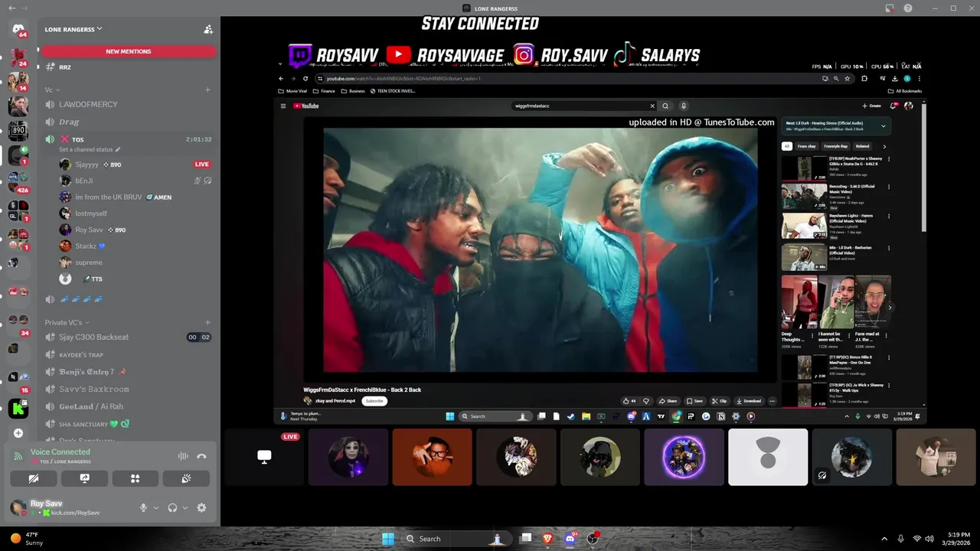This screenshot has height=551, width=980.
Task: Open Discord from Windows taskbar
Action: pos(570,539)
